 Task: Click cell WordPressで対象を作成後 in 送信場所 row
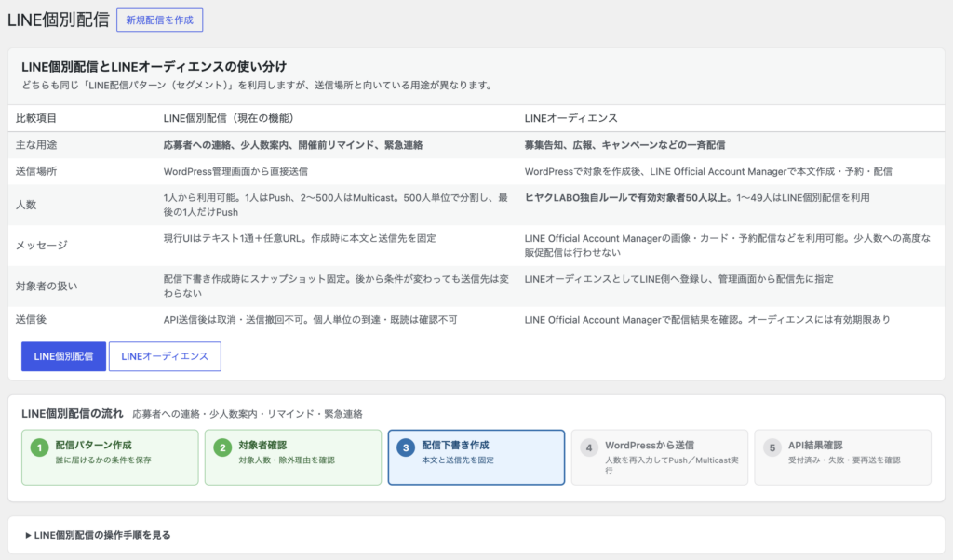coord(708,171)
